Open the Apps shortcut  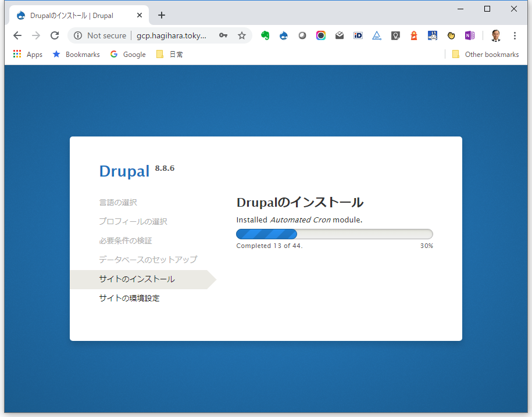coord(28,54)
